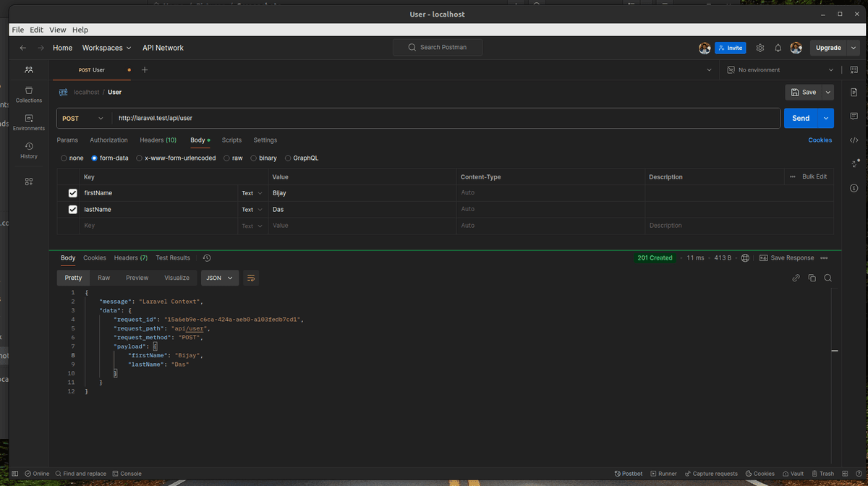Search within the response body
The width and height of the screenshot is (868, 486).
(827, 277)
